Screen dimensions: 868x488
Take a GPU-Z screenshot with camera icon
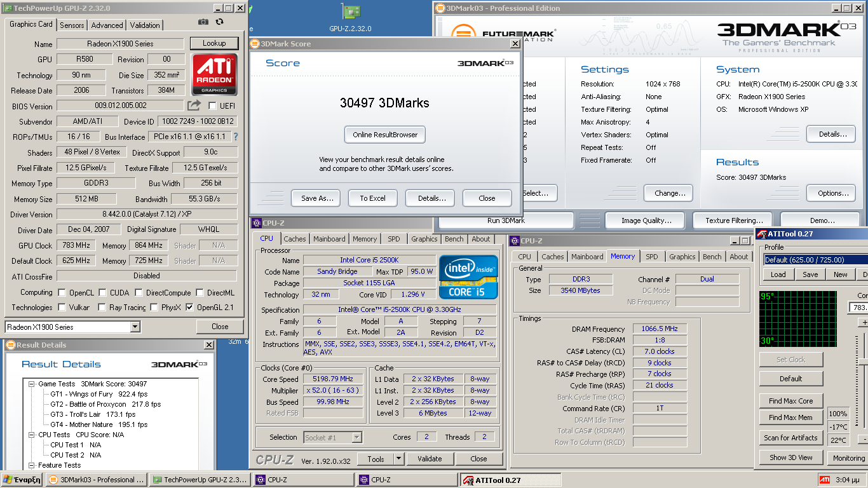[203, 22]
